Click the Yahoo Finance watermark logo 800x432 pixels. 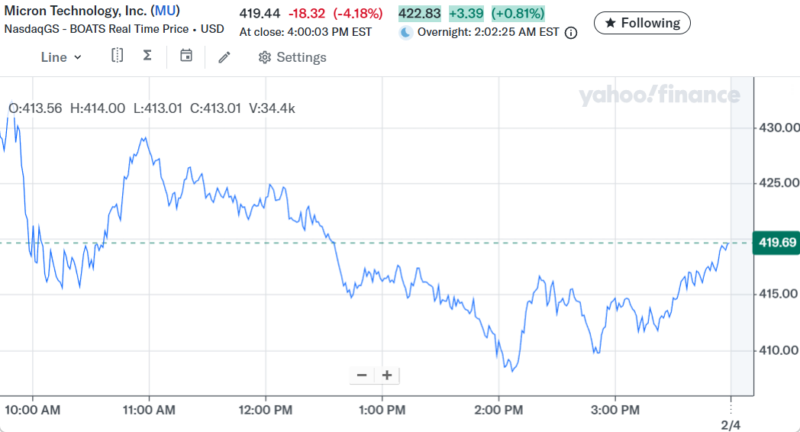pos(658,95)
